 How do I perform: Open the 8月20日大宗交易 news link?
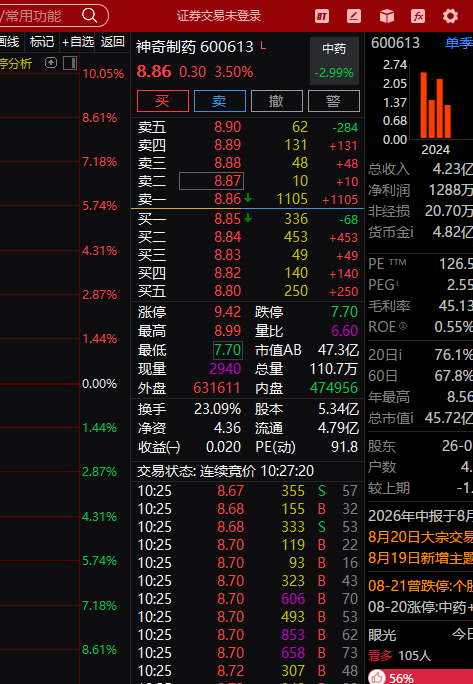tap(420, 537)
